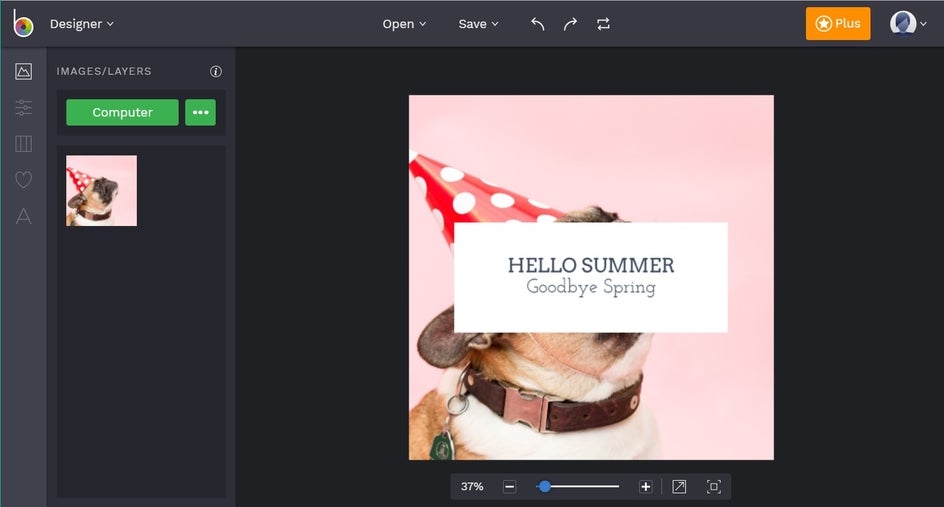Redo the last action
The height and width of the screenshot is (507, 944).
570,24
